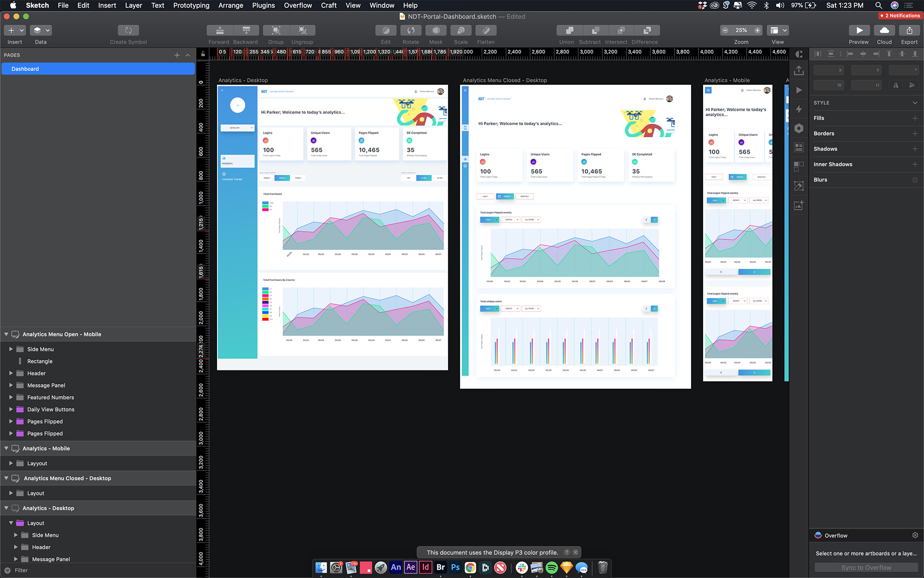Open the Craft Duplicate squares icon
Viewport: 924px width, 578px height.
[799, 166]
